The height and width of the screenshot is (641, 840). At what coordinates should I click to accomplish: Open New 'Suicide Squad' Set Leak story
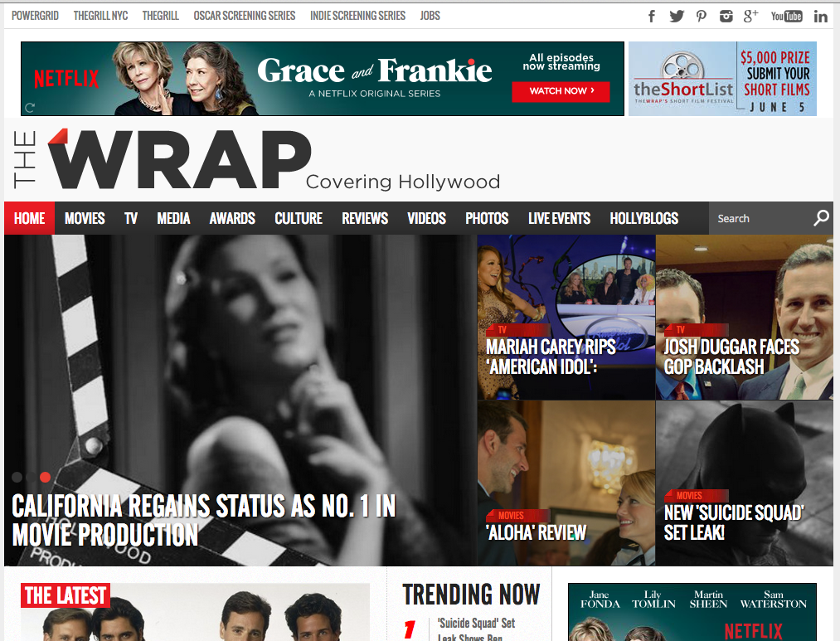[x=734, y=522]
